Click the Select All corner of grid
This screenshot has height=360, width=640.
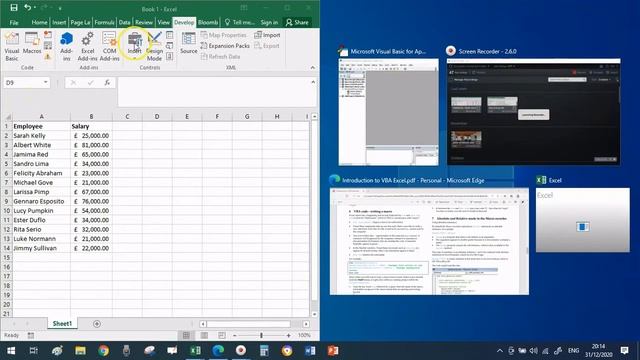pyautogui.click(x=7, y=117)
